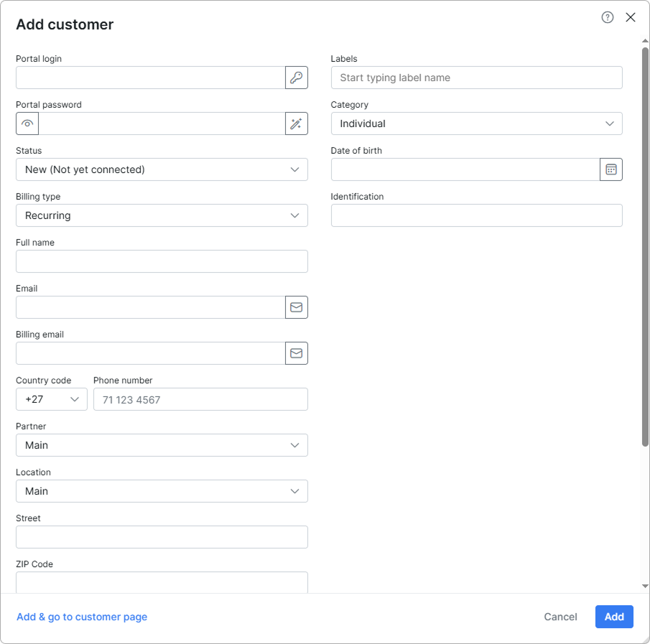650x644 pixels.
Task: Change the country code +27 dropdown
Action: pyautogui.click(x=52, y=399)
